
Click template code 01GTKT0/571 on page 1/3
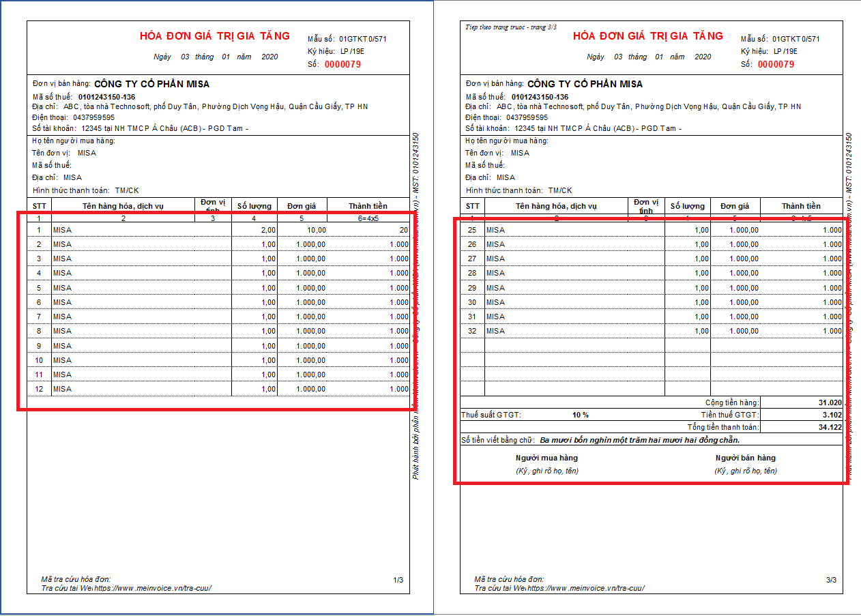(363, 39)
